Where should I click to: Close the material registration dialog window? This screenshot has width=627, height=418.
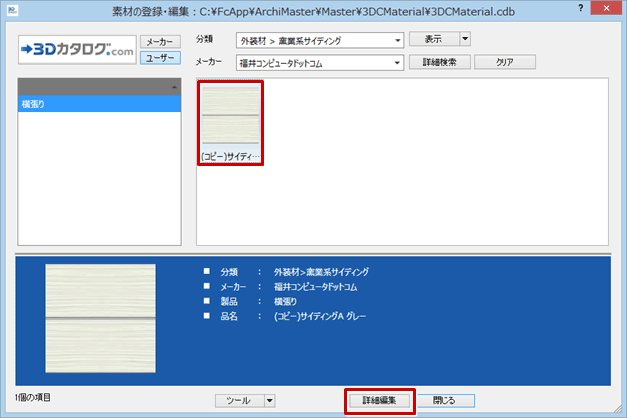[608, 9]
